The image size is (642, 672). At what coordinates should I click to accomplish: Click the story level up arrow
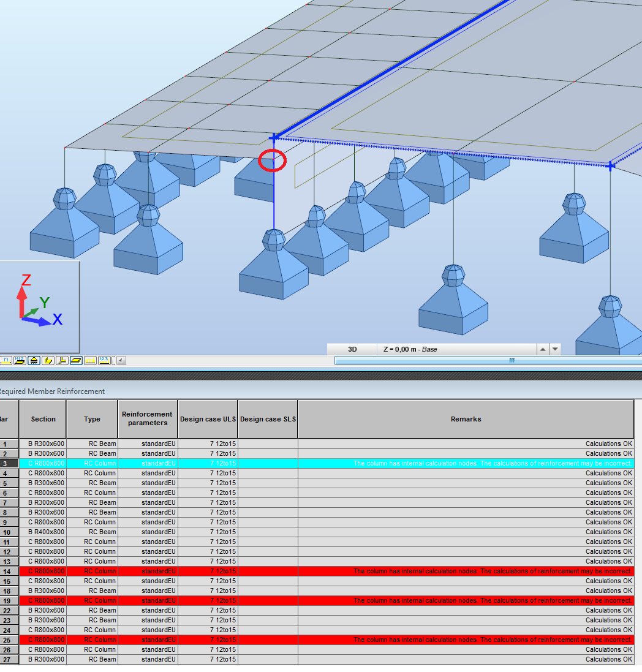tap(543, 349)
